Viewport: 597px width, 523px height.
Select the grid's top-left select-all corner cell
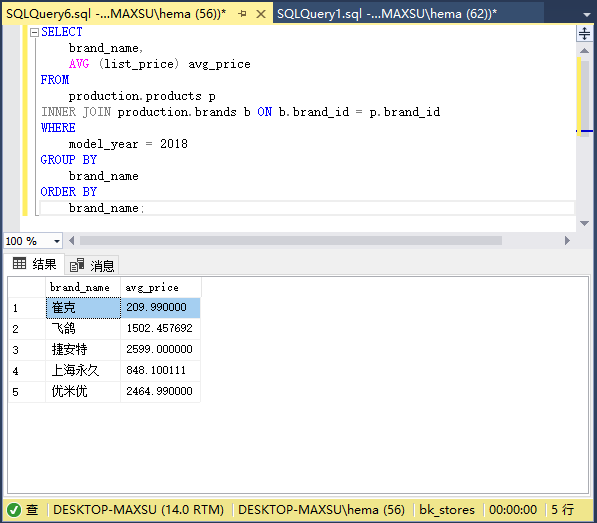point(27,288)
